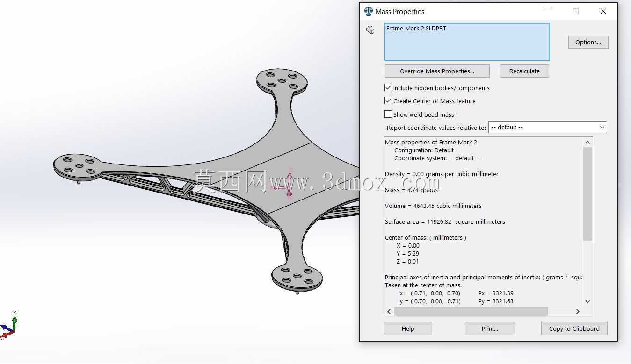This screenshot has height=364, width=631.
Task: Copy results with Copy to Clipboard
Action: pyautogui.click(x=574, y=328)
